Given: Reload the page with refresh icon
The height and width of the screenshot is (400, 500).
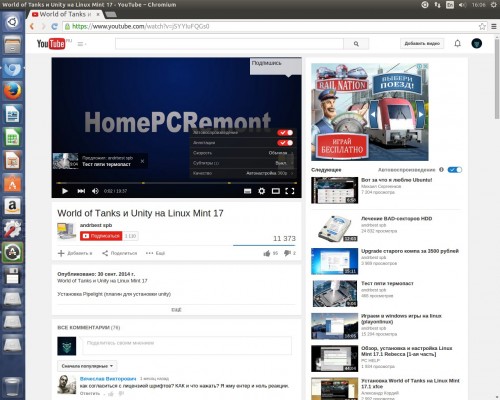Looking at the screenshot, I should (54, 26).
